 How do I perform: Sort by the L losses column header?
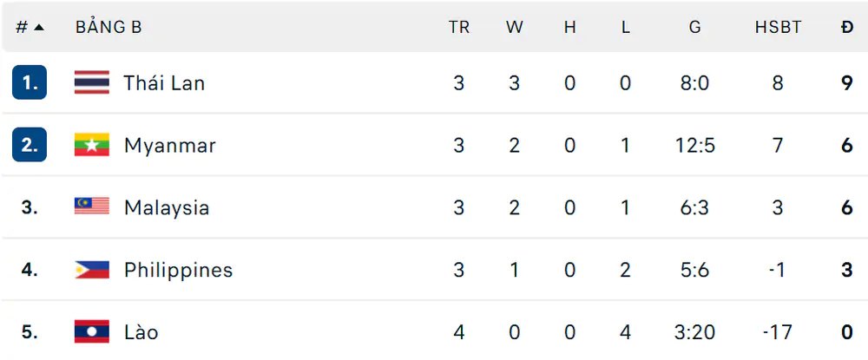[x=626, y=27]
